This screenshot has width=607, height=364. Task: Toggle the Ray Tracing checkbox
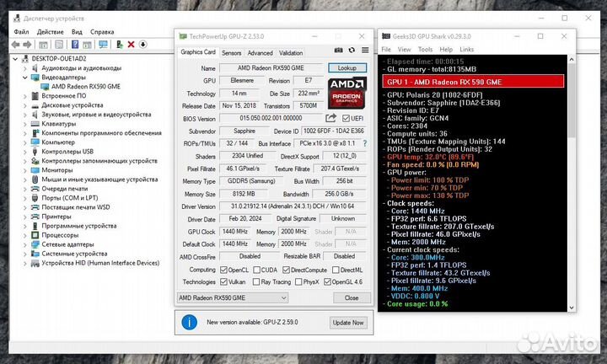256,281
